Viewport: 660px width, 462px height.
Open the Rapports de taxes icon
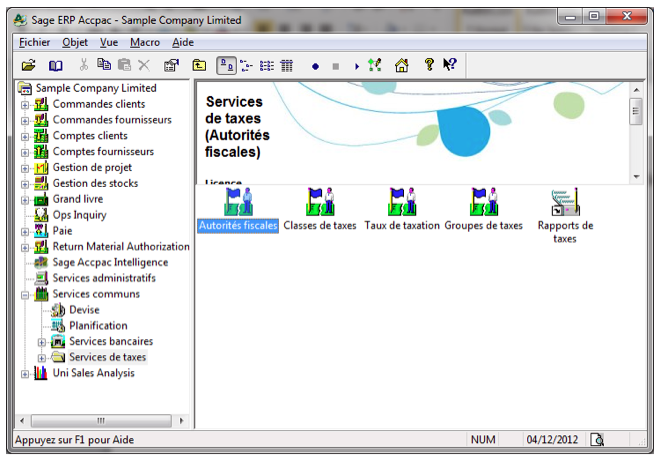tap(565, 216)
